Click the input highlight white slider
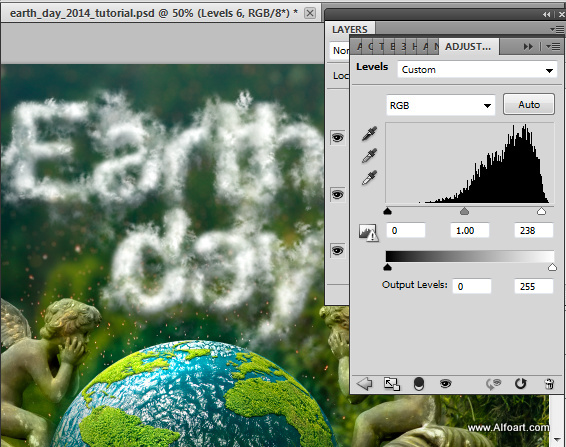Viewport: 566px width, 447px height. (541, 211)
